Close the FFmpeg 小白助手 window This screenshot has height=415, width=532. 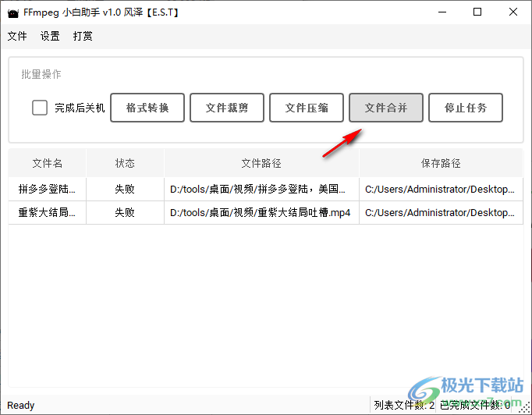coord(513,12)
